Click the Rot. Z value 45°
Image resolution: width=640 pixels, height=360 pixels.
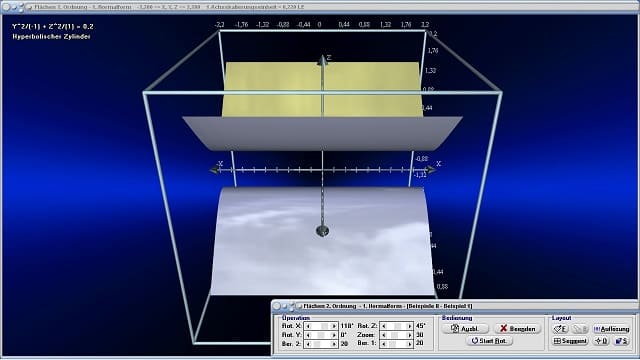tap(420, 326)
